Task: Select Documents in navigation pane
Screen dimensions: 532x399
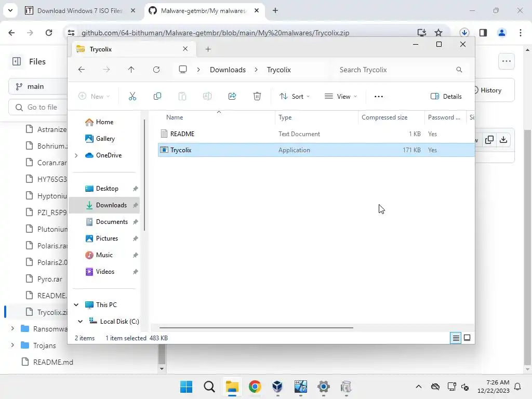Action: click(107, 221)
